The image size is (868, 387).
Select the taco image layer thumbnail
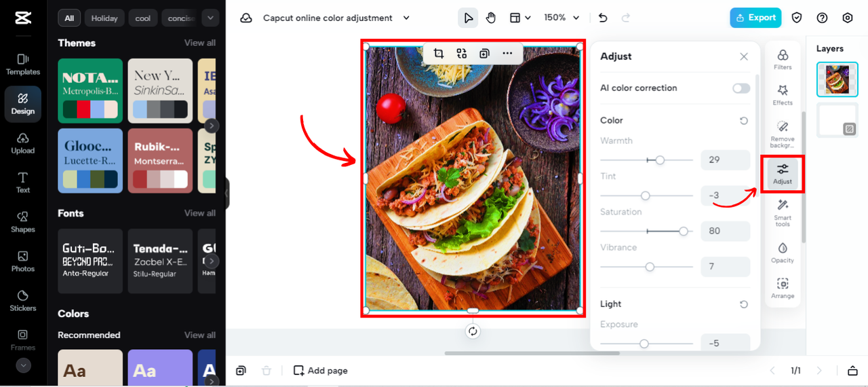pos(837,79)
